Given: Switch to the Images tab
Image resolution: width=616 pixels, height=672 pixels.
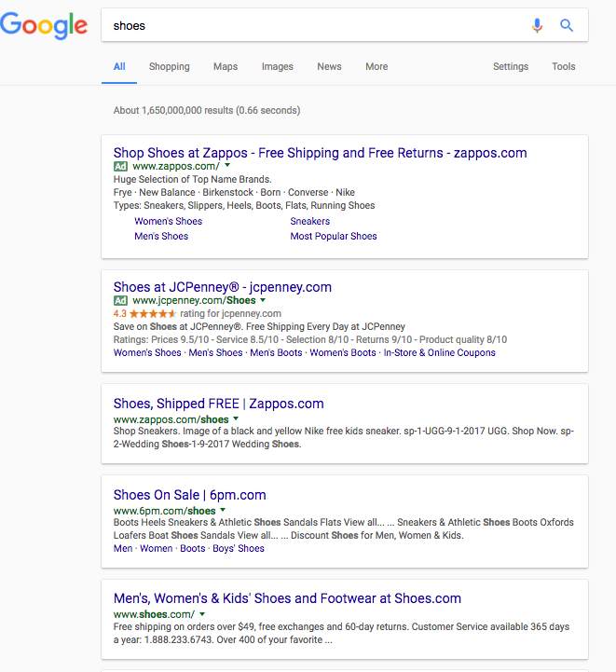Looking at the screenshot, I should (278, 66).
